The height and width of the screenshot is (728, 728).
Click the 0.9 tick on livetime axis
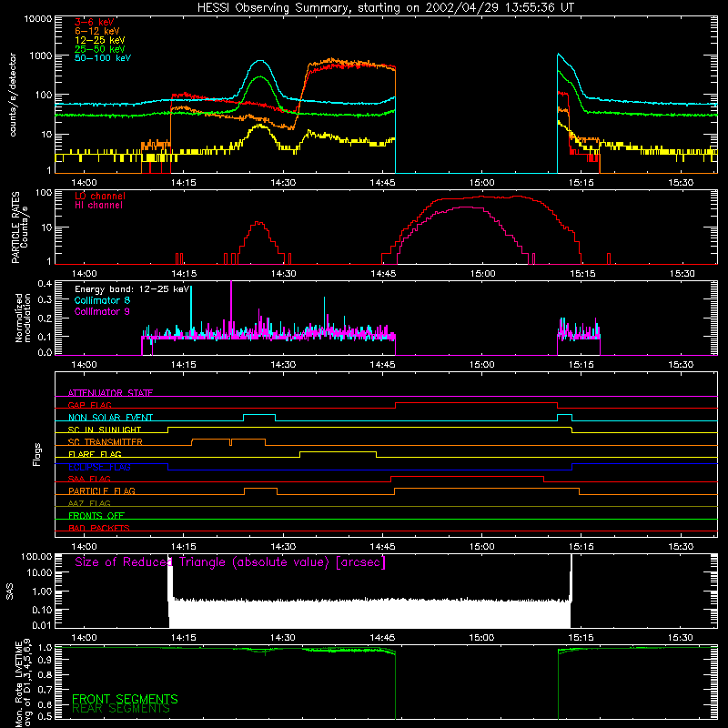pos(45,659)
